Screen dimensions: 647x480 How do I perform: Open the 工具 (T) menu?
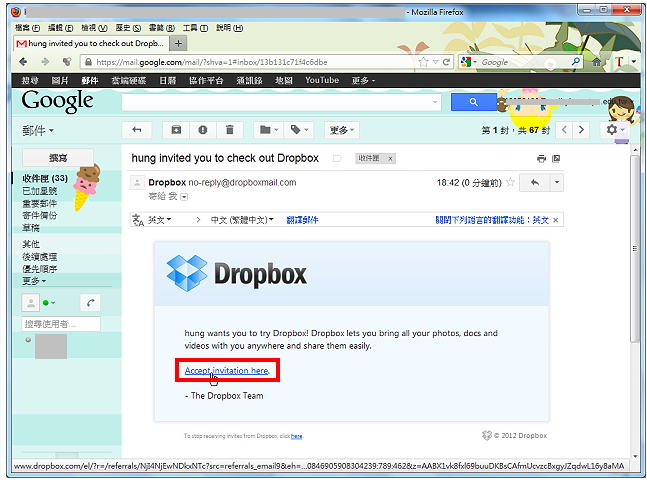196,28
